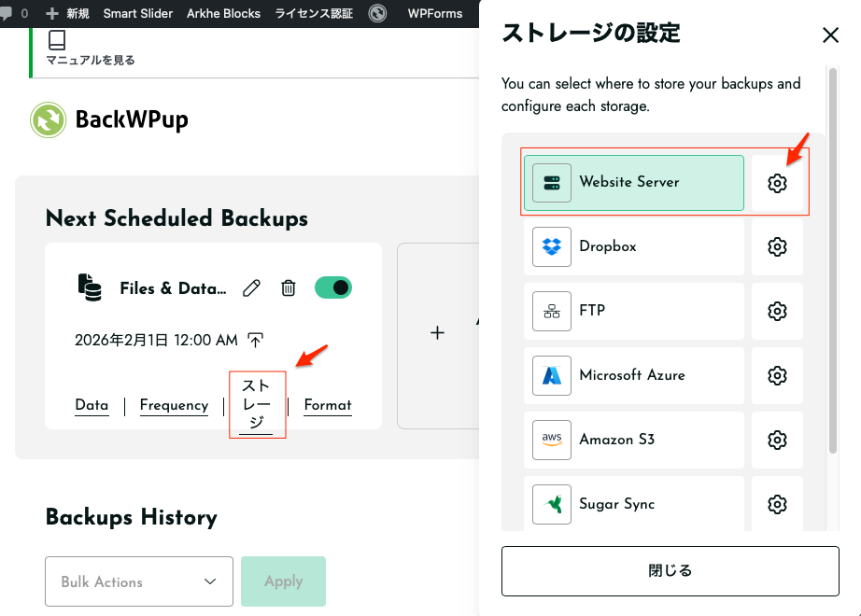Image resolution: width=861 pixels, height=616 pixels.
Task: Open the Frequency settings link
Action: coord(174,405)
